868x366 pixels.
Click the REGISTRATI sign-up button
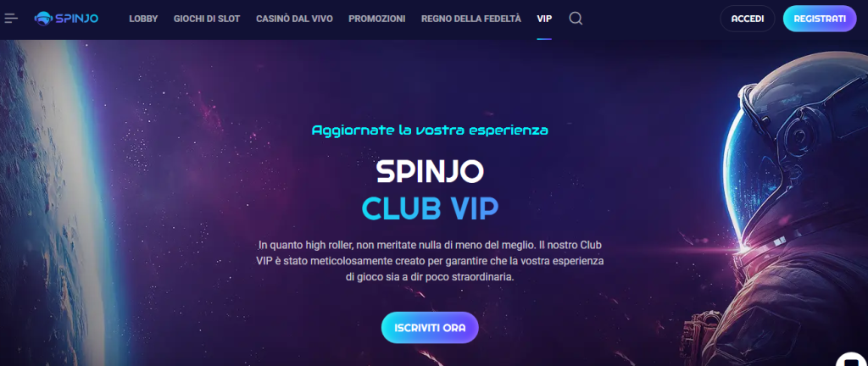[x=820, y=19]
